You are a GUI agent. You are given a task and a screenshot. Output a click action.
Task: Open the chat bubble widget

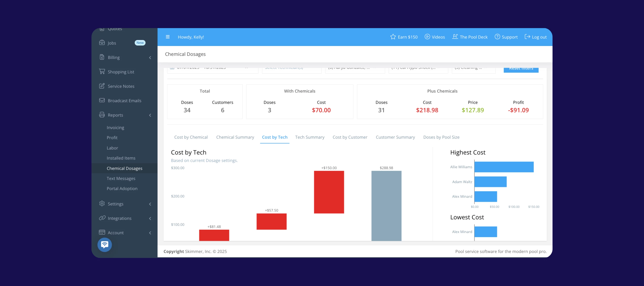(x=104, y=244)
